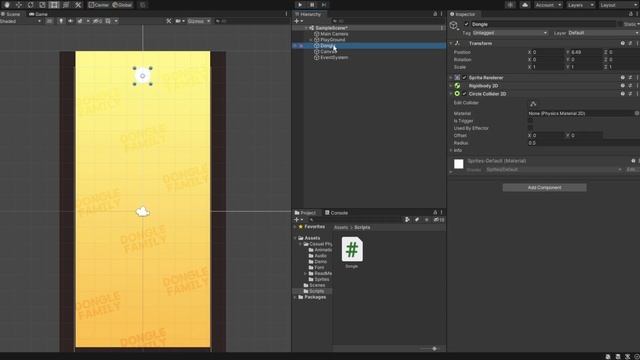Screen dimensions: 640x360
Task: Click the Project search by type icon
Action: pyautogui.click(x=407, y=220)
